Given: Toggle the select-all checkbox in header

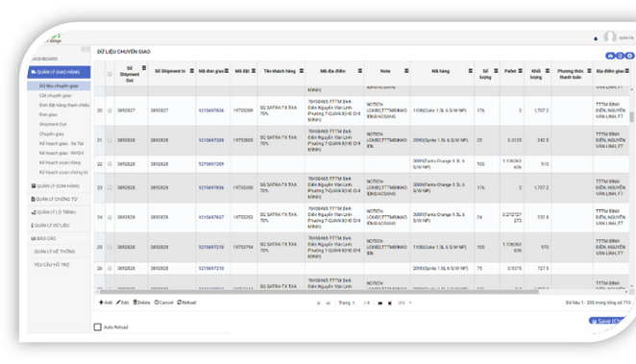Looking at the screenshot, I should (x=110, y=74).
